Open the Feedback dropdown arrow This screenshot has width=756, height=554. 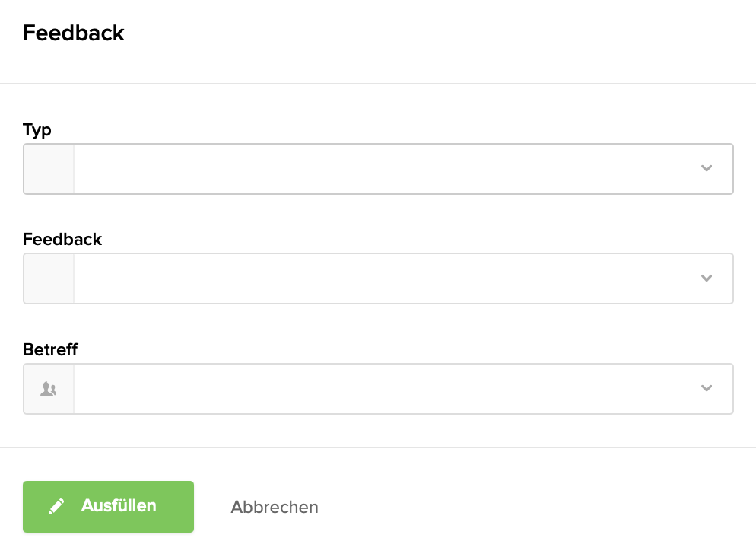click(707, 279)
